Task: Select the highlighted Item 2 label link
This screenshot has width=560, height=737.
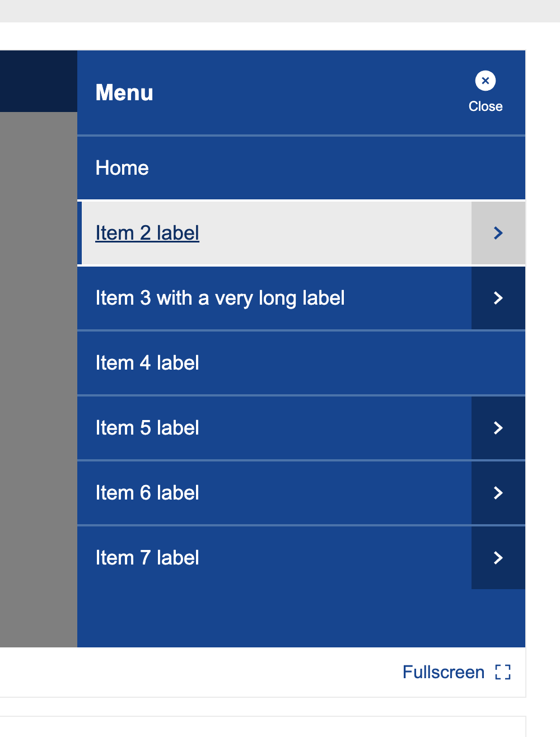Action: [147, 232]
